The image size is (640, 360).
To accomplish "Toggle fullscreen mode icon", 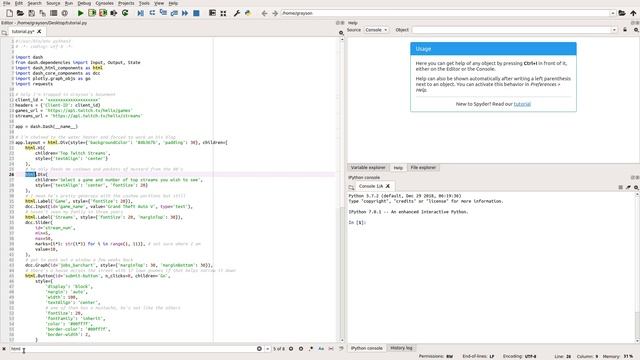I will (x=223, y=13).
